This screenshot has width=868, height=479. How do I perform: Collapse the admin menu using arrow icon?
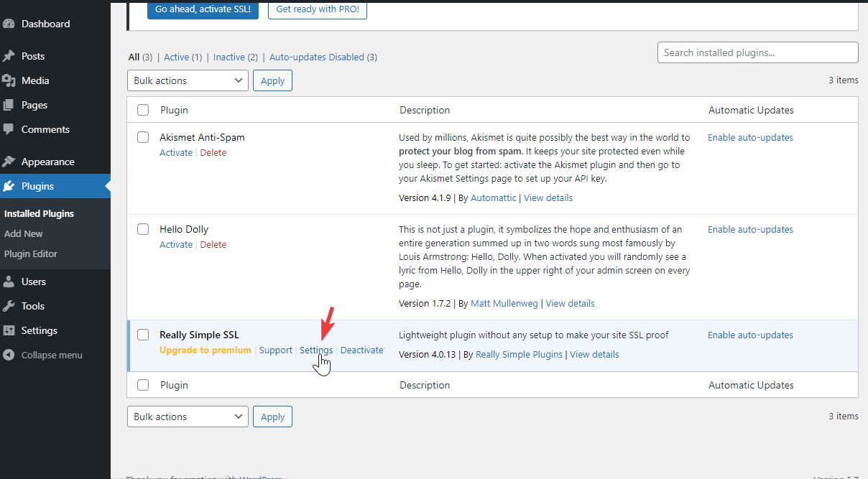[9, 355]
